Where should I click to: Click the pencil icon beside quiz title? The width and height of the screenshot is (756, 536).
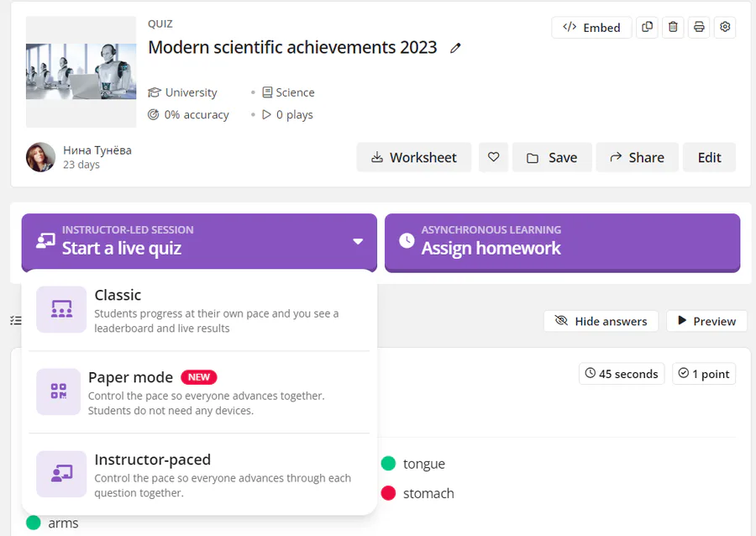tap(455, 48)
